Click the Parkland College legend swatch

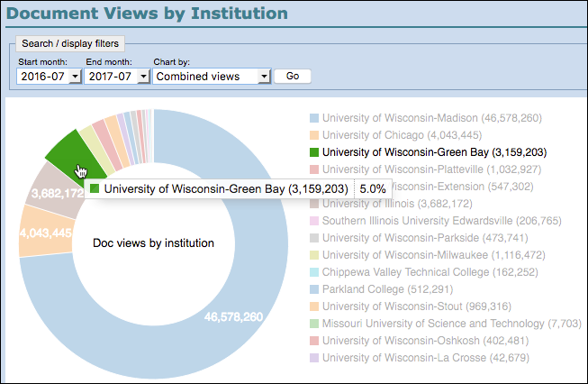tap(314, 289)
